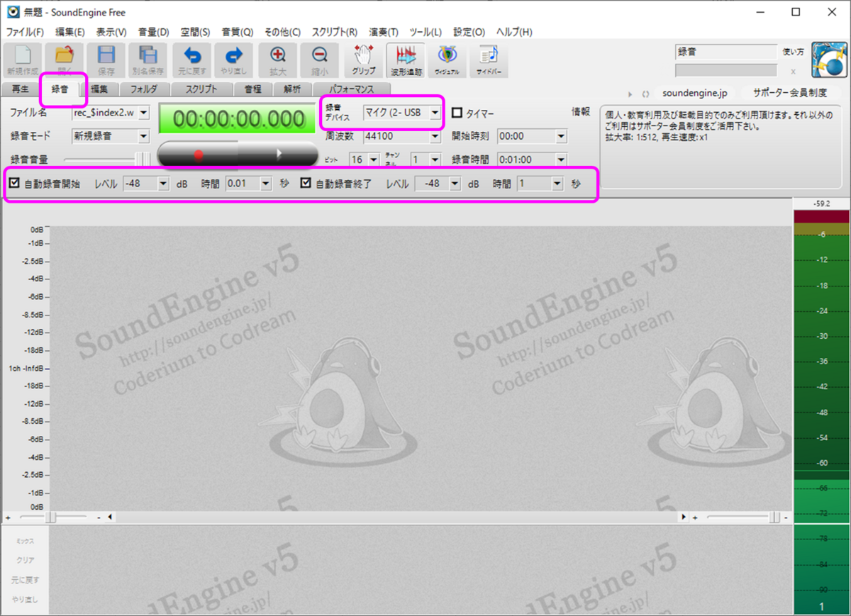The height and width of the screenshot is (616, 851).
Task: Click the small play triangle beside soundengine.jp
Action: pos(631,94)
